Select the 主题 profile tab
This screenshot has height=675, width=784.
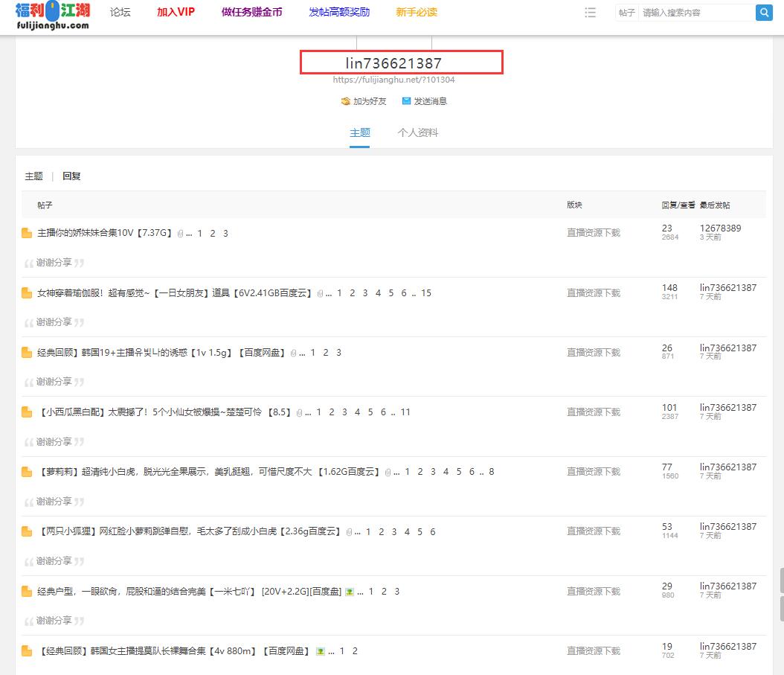pyautogui.click(x=360, y=132)
